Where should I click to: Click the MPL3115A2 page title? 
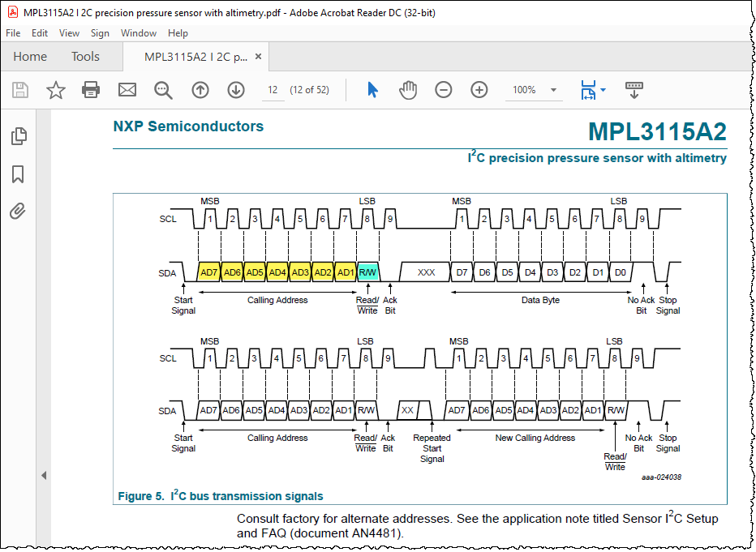[x=657, y=131]
